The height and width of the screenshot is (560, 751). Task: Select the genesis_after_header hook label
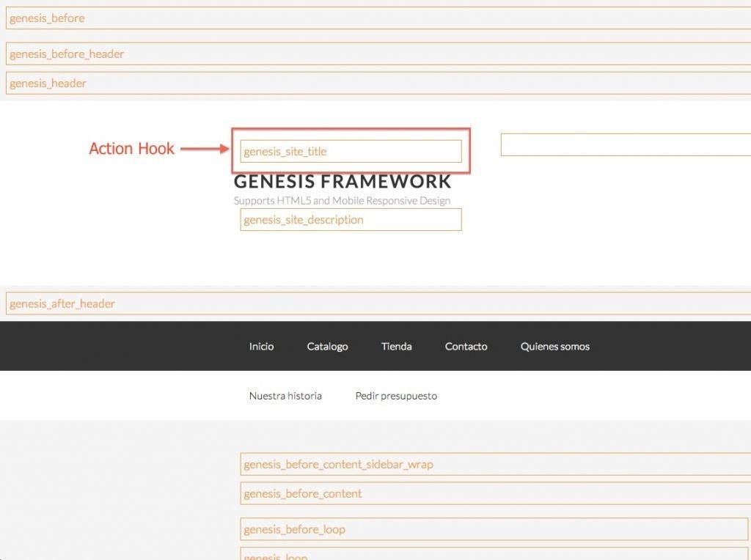pyautogui.click(x=62, y=304)
